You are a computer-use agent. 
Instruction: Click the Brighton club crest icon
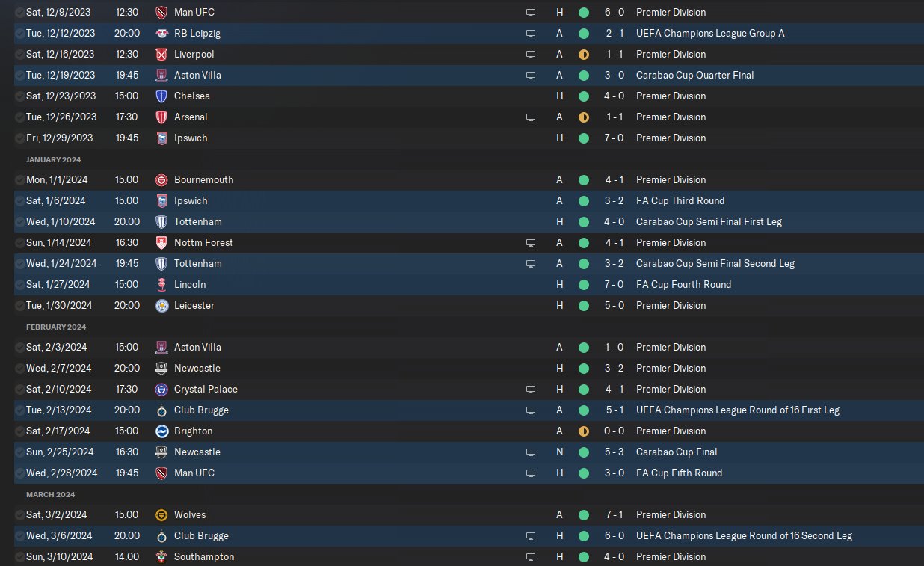tap(161, 431)
